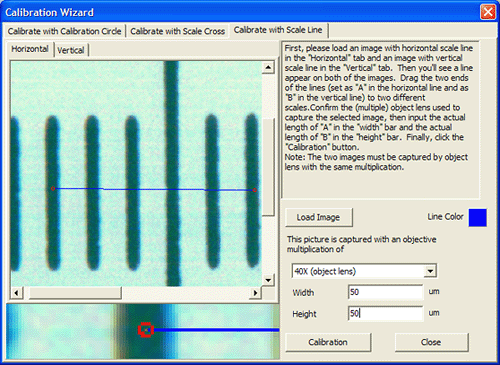Focus the Width input field
500x365 pixels.
tap(385, 292)
